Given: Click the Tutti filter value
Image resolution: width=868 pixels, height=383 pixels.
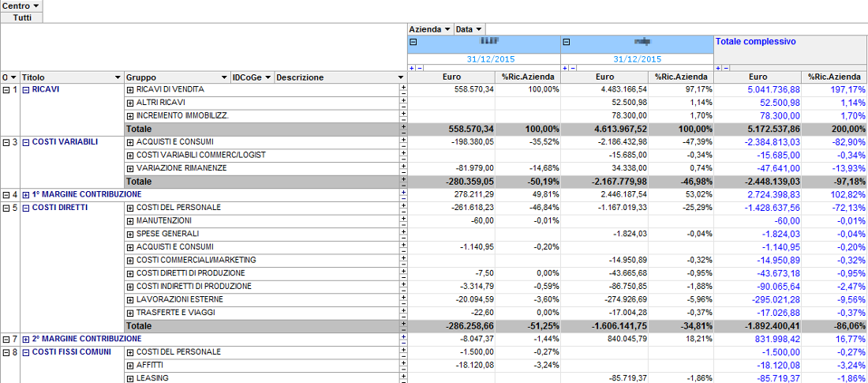Looking at the screenshot, I should coord(22,17).
